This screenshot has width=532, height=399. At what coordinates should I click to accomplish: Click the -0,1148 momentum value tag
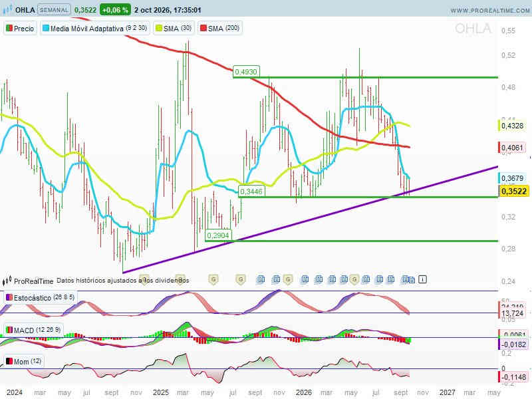[x=512, y=377]
